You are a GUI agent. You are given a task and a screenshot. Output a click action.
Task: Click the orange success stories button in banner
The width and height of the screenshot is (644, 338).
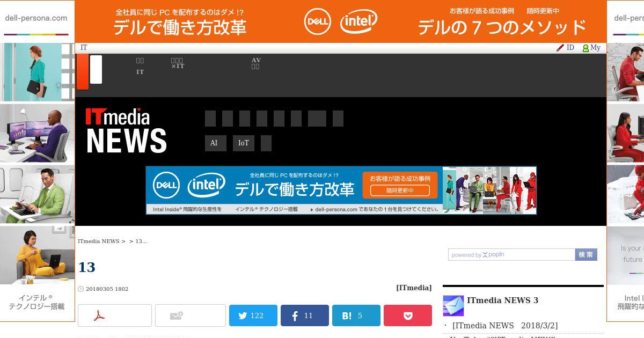(x=400, y=185)
